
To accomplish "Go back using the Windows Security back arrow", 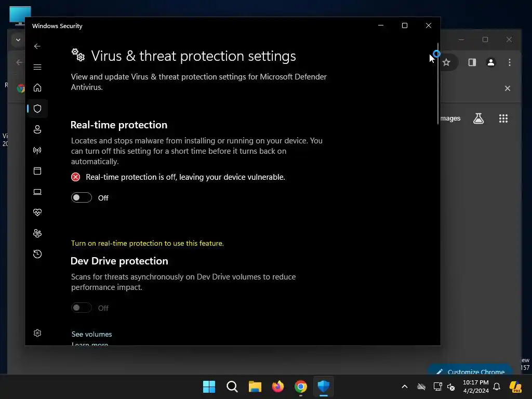I will pos(37,46).
